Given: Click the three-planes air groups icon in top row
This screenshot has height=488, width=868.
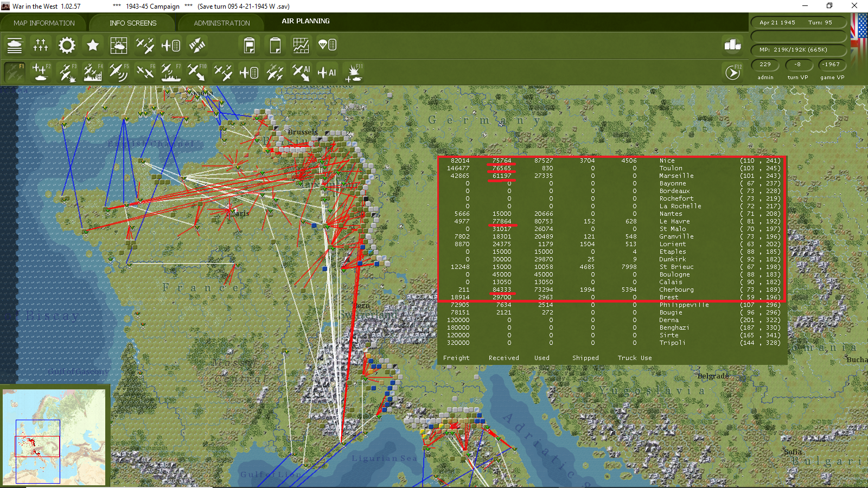Looking at the screenshot, I should click(x=145, y=45).
